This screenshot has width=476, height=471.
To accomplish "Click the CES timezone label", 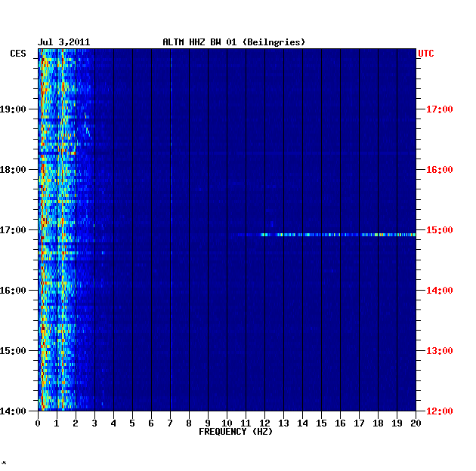I will pyautogui.click(x=18, y=54).
